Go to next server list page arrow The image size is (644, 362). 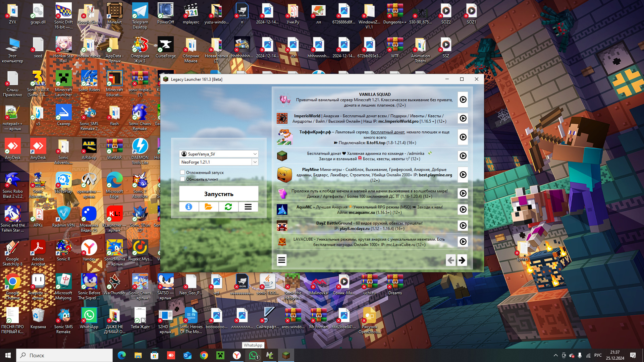click(x=462, y=260)
